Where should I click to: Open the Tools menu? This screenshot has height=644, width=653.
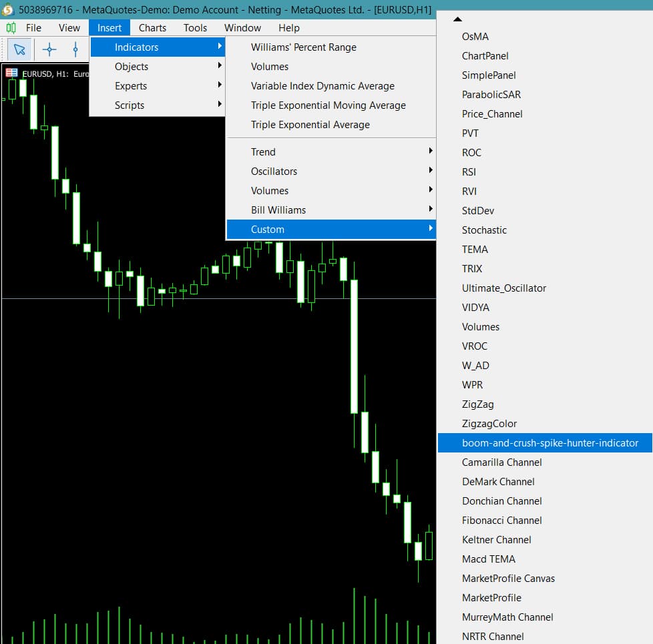tap(195, 28)
